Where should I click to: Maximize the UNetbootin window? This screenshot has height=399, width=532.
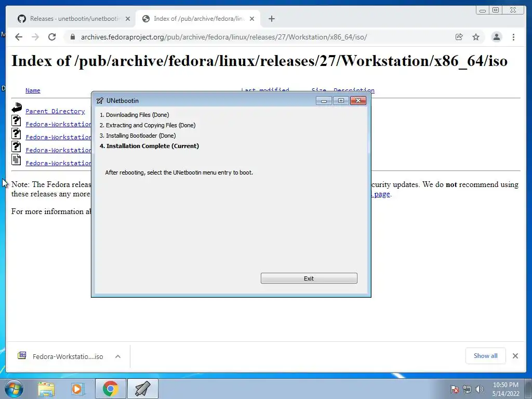341,101
